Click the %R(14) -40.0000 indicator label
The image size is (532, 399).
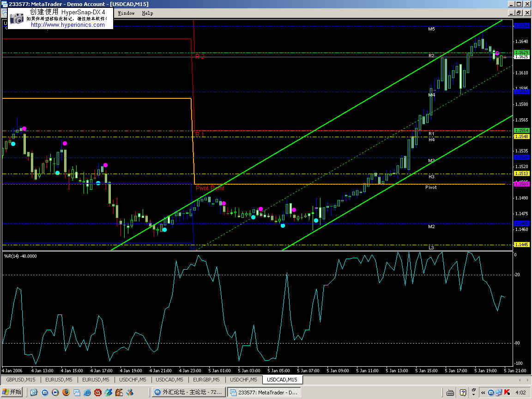point(20,256)
